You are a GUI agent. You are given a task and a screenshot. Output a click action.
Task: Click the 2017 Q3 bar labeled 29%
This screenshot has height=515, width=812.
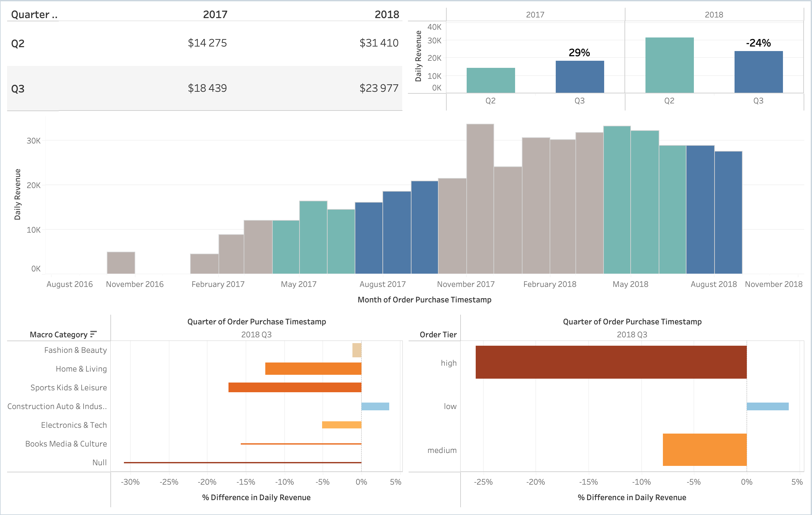[x=580, y=77]
